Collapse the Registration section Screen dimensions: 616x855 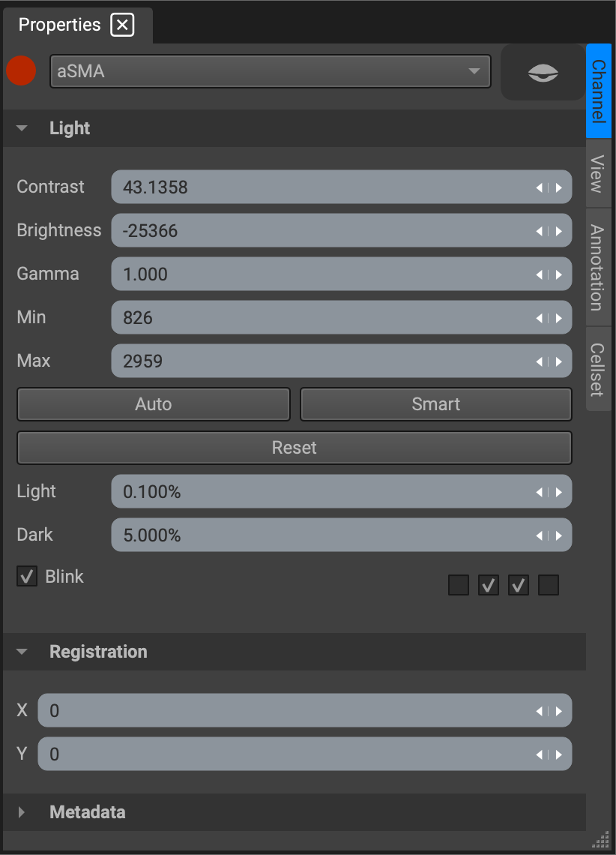point(22,652)
